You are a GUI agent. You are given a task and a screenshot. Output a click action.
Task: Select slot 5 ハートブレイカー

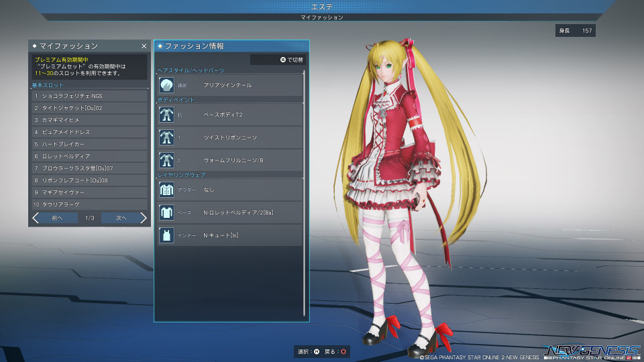[89, 144]
